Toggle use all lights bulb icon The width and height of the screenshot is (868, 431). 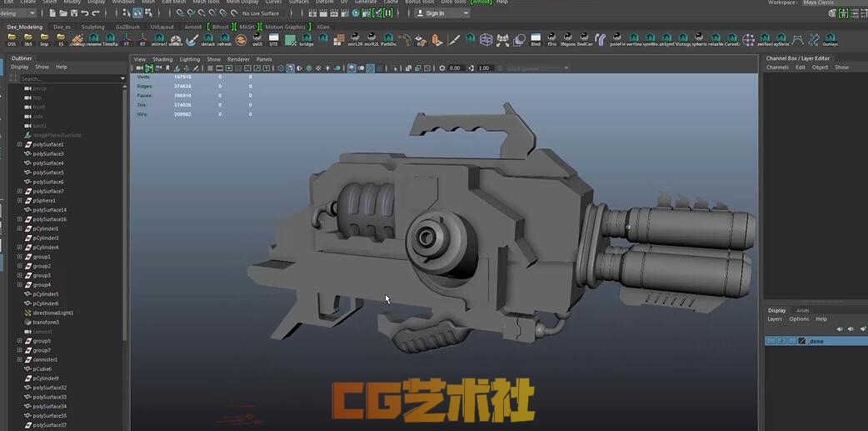click(x=327, y=68)
